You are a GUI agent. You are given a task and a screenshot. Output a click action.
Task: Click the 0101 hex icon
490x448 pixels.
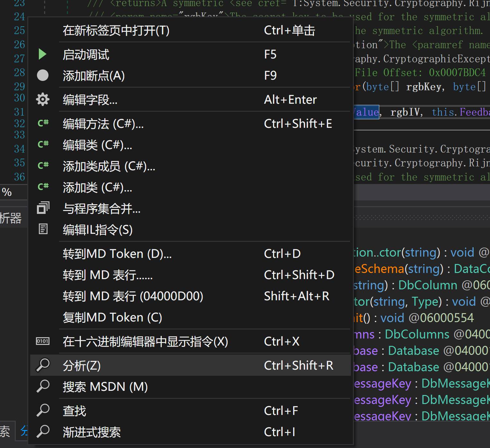(43, 341)
